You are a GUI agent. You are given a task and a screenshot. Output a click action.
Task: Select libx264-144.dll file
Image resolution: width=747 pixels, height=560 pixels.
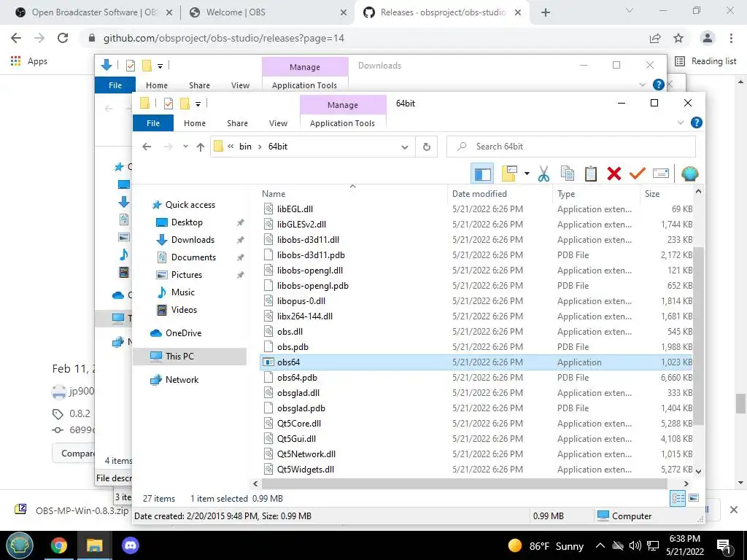pyautogui.click(x=305, y=316)
